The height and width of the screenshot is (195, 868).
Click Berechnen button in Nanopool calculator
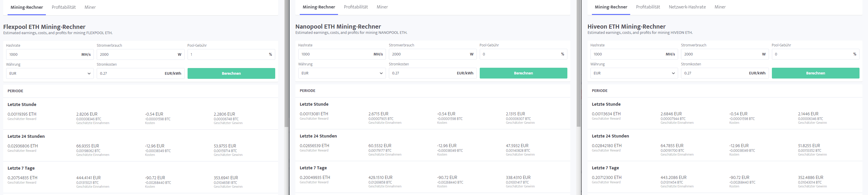[x=523, y=73]
